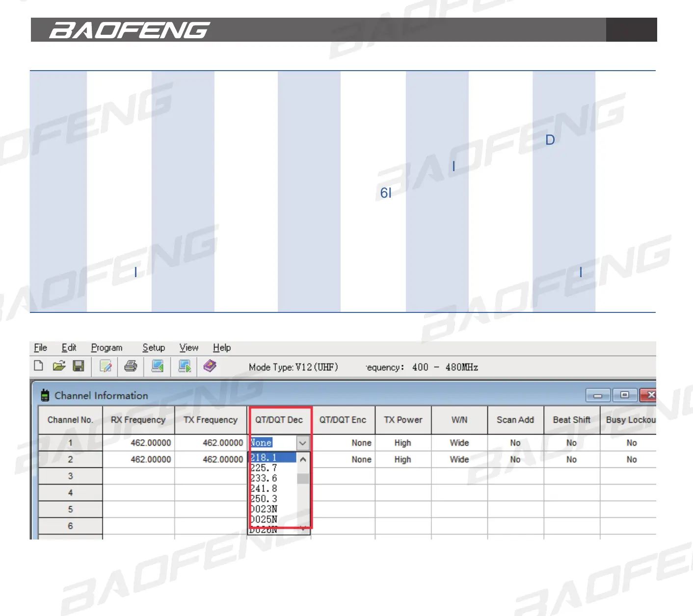The height and width of the screenshot is (616, 693).
Task: Click the tone list scrollbar thumb
Action: 303,479
